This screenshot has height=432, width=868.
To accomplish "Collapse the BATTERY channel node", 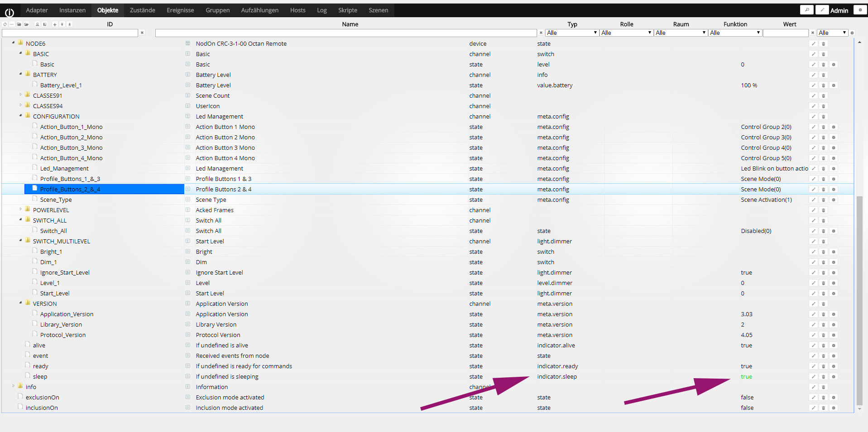I will pos(20,74).
